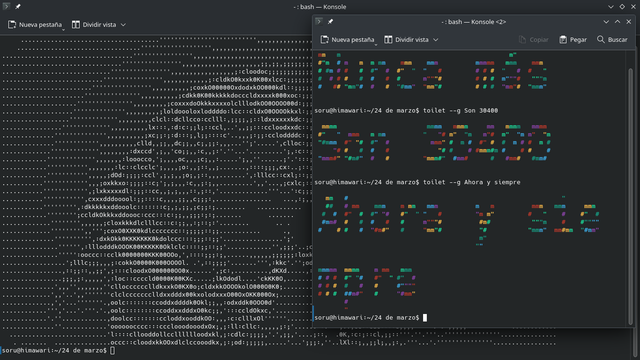The width and height of the screenshot is (640, 360).
Task: Click the Copiar pages icon
Action: tap(522, 40)
